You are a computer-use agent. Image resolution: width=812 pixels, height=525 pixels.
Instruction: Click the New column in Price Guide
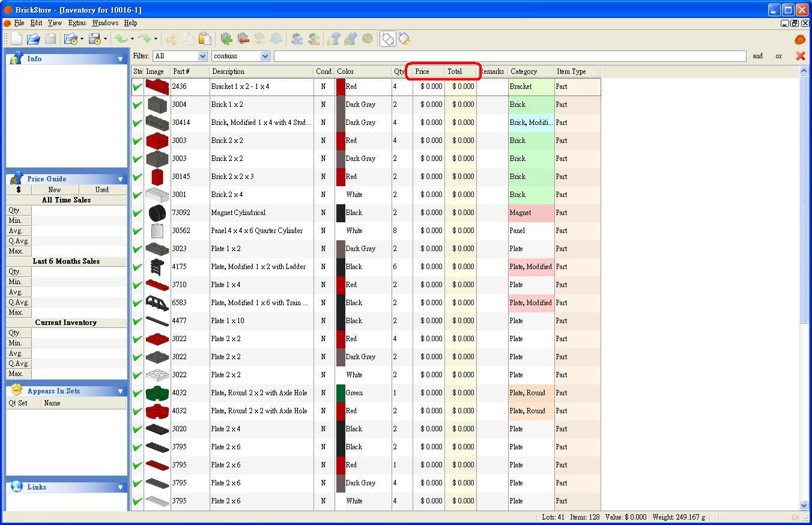tap(55, 190)
